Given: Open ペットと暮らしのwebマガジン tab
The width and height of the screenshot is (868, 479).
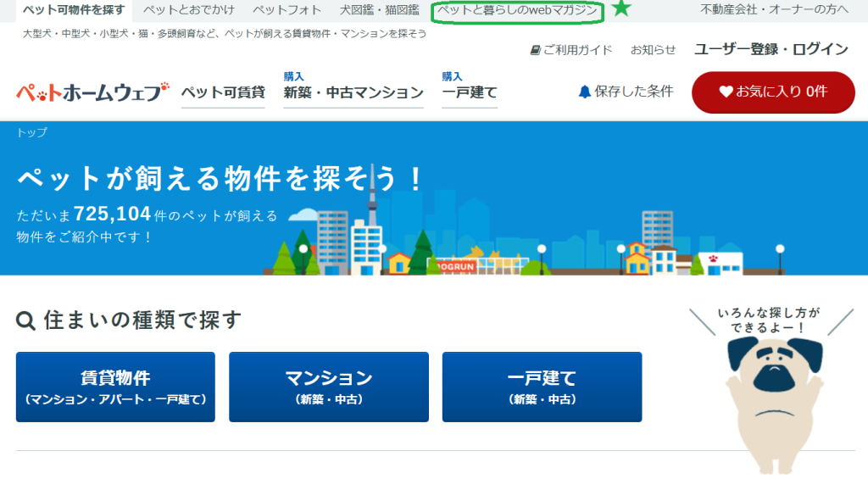Looking at the screenshot, I should click(x=517, y=11).
